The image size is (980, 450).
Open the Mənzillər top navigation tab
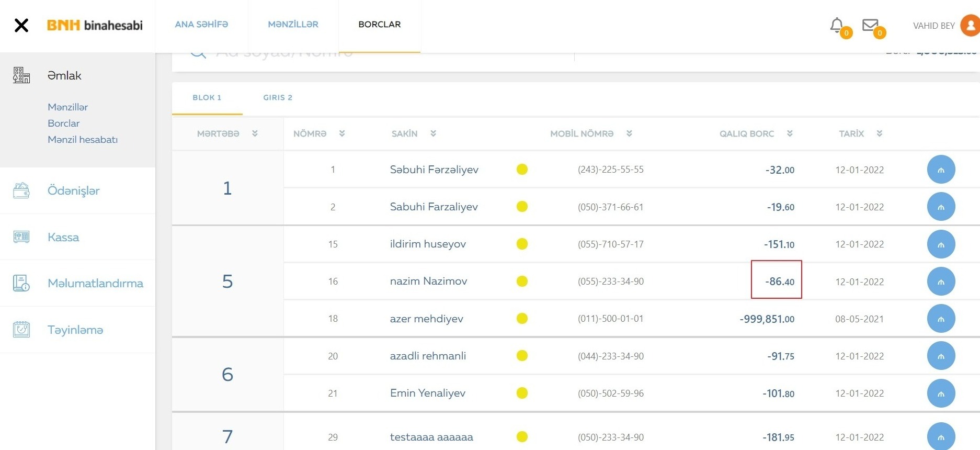(x=293, y=25)
